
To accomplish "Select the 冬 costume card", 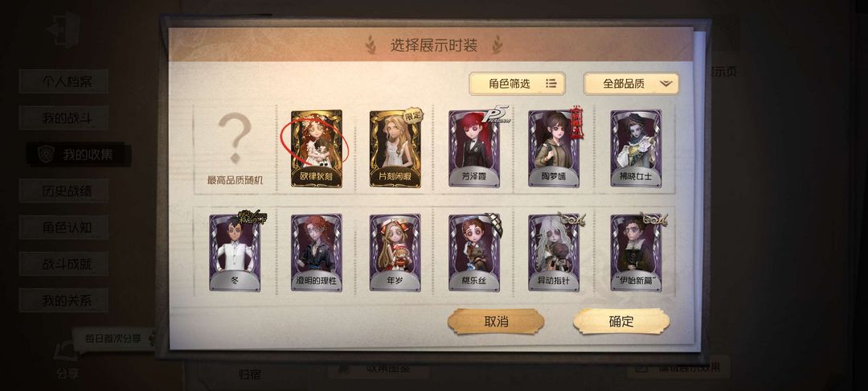I will coord(235,253).
